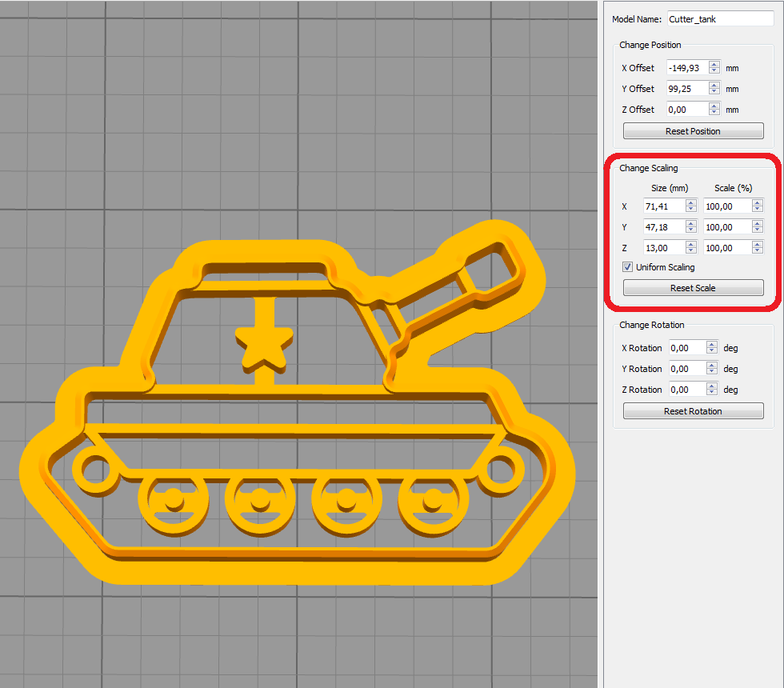Image resolution: width=784 pixels, height=688 pixels.
Task: Uncheck the Uniform Scaling checkbox
Action: [627, 267]
